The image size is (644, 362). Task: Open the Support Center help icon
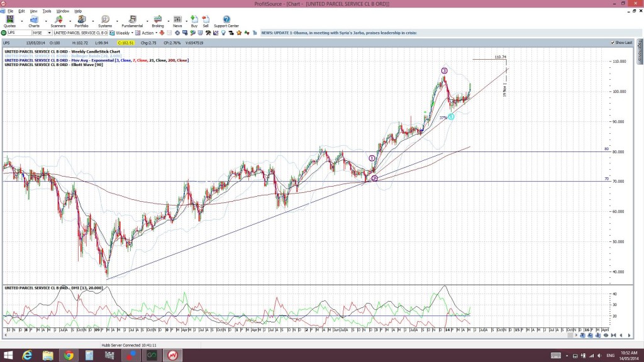[x=226, y=21]
